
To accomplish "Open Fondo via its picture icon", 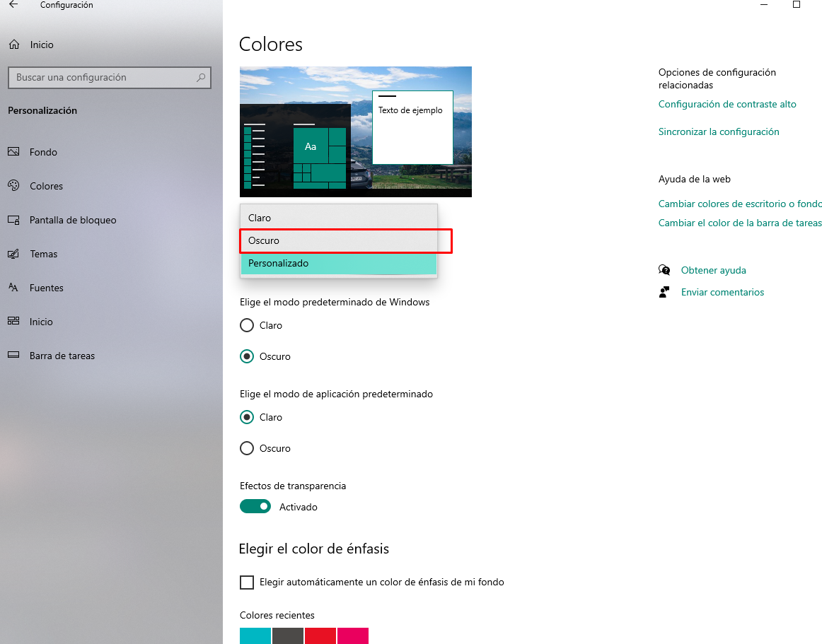I will 13,152.
